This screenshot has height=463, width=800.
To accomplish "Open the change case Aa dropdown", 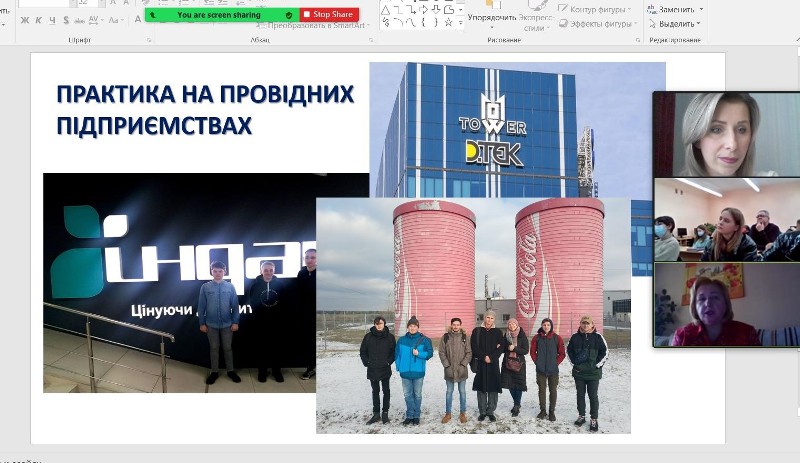I will click(115, 20).
